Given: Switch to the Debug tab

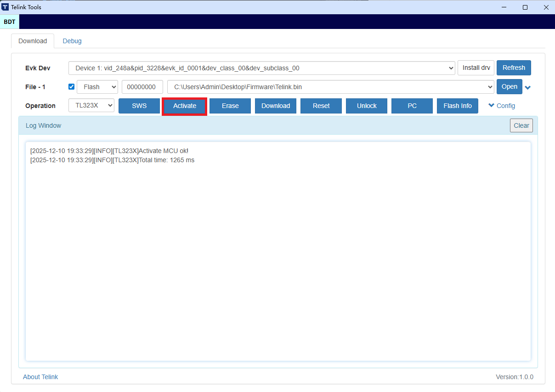Looking at the screenshot, I should 72,41.
